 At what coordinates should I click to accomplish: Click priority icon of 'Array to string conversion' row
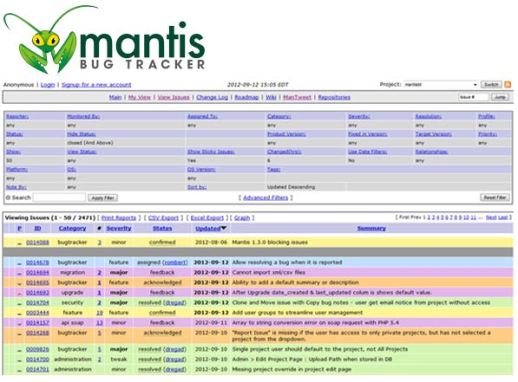pyautogui.click(x=19, y=323)
